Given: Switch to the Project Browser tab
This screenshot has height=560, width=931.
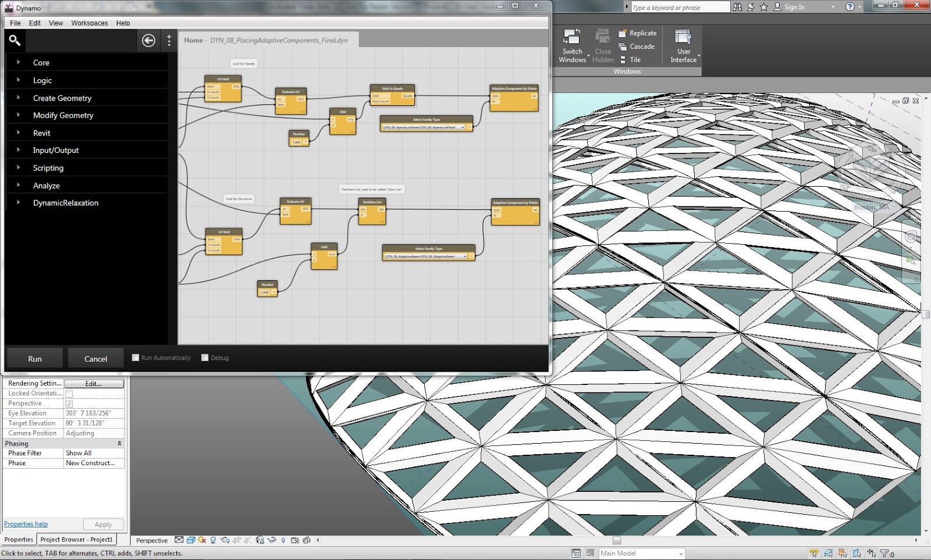Looking at the screenshot, I should click(x=76, y=539).
